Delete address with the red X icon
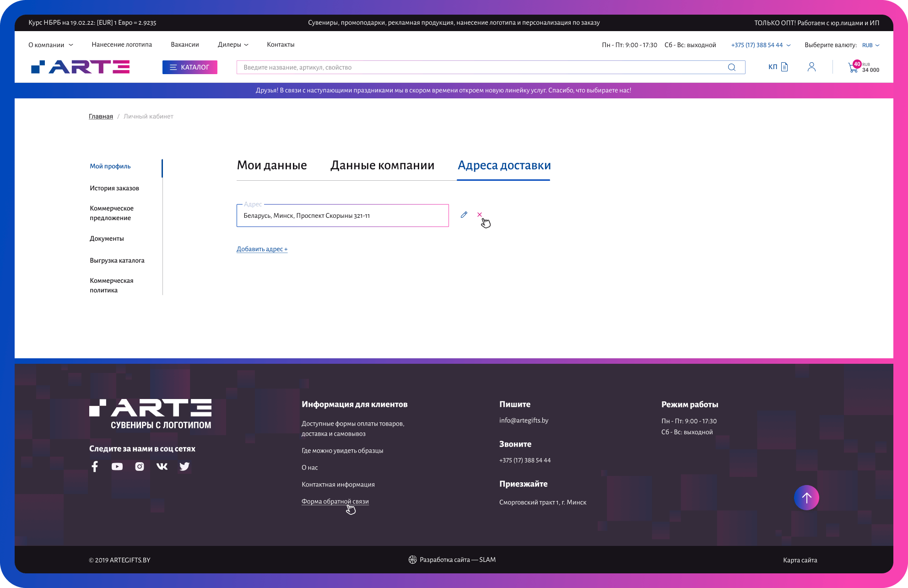This screenshot has height=588, width=908. [479, 215]
